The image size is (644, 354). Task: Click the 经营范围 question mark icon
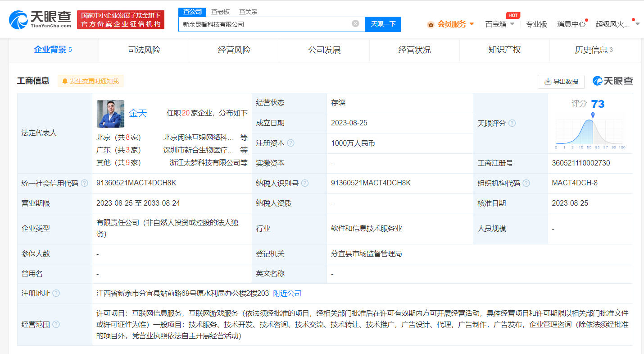55,324
